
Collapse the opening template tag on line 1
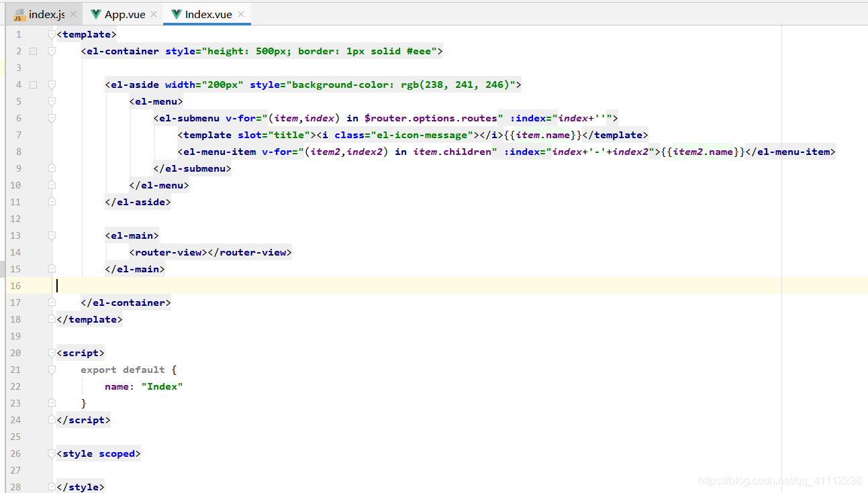[52, 34]
